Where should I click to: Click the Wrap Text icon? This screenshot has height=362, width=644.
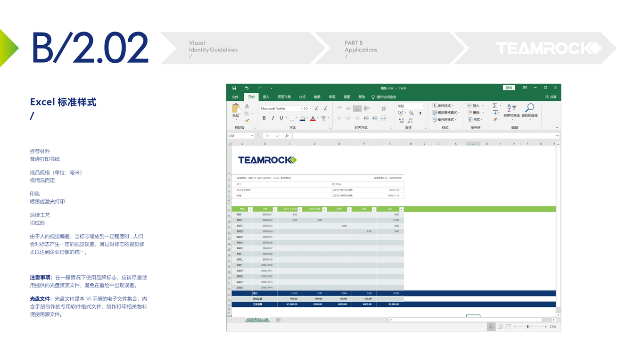point(383,108)
